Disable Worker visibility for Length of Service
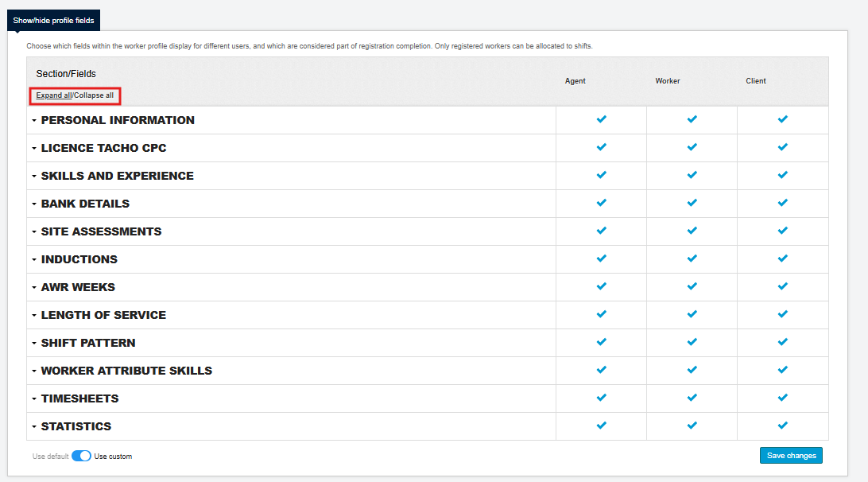The width and height of the screenshot is (868, 482). (x=692, y=314)
